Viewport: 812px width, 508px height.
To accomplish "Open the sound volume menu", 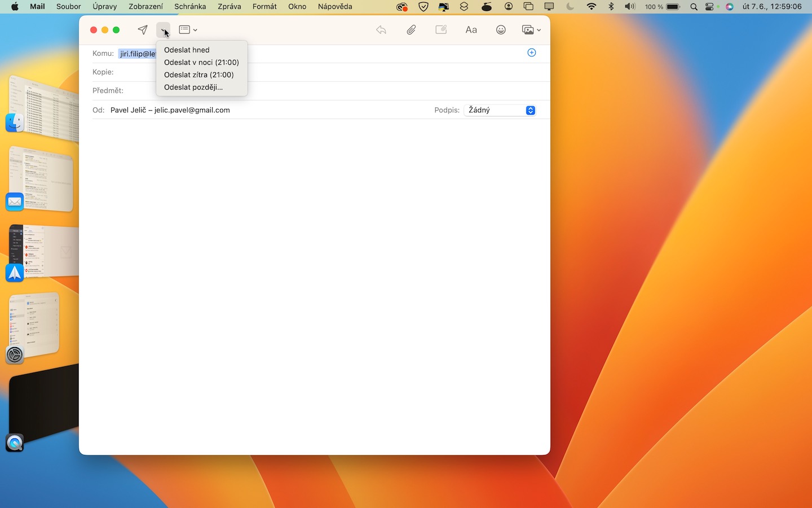I will click(630, 7).
